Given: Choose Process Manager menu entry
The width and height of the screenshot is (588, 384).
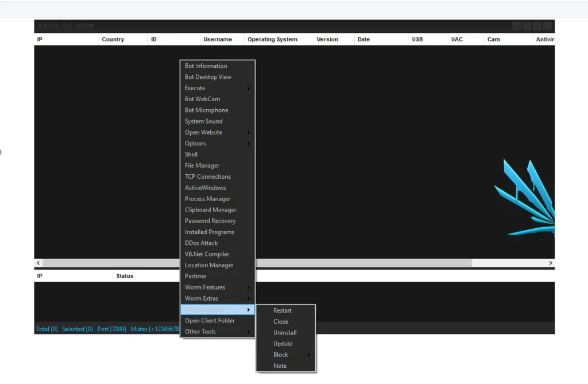Looking at the screenshot, I should (207, 199).
